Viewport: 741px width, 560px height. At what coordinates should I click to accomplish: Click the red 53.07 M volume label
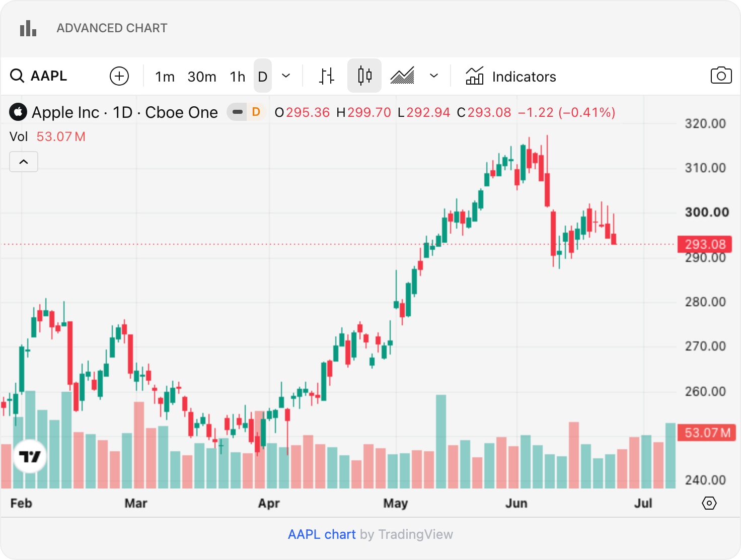pos(707,433)
